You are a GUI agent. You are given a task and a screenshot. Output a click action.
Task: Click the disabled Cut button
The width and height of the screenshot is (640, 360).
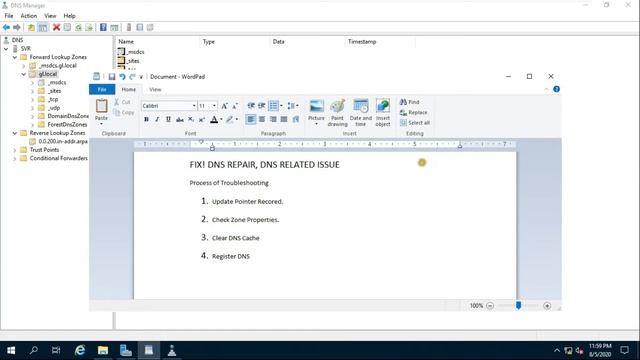tap(122, 102)
